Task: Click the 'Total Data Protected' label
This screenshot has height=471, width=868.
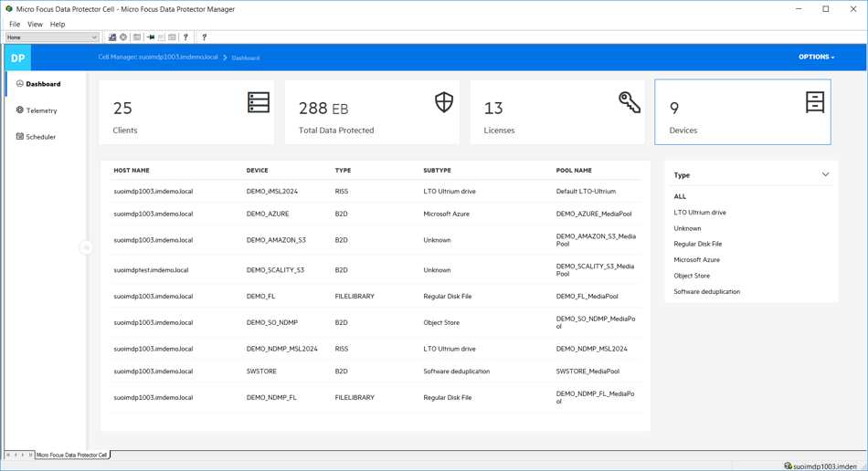Action: [x=336, y=131]
